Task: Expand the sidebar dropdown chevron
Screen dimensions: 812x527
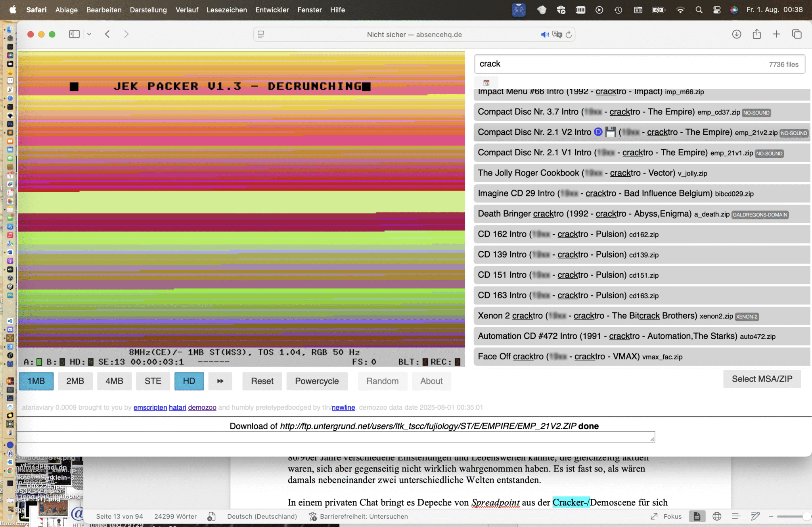Action: click(89, 34)
